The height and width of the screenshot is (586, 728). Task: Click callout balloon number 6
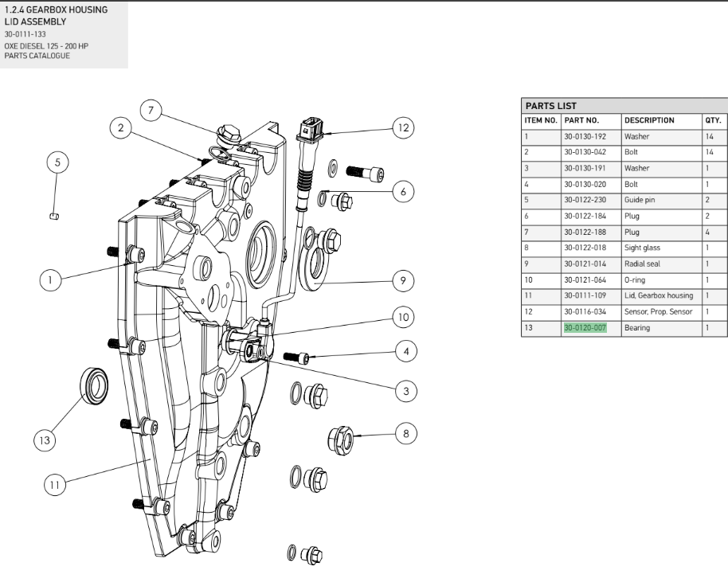pos(403,192)
